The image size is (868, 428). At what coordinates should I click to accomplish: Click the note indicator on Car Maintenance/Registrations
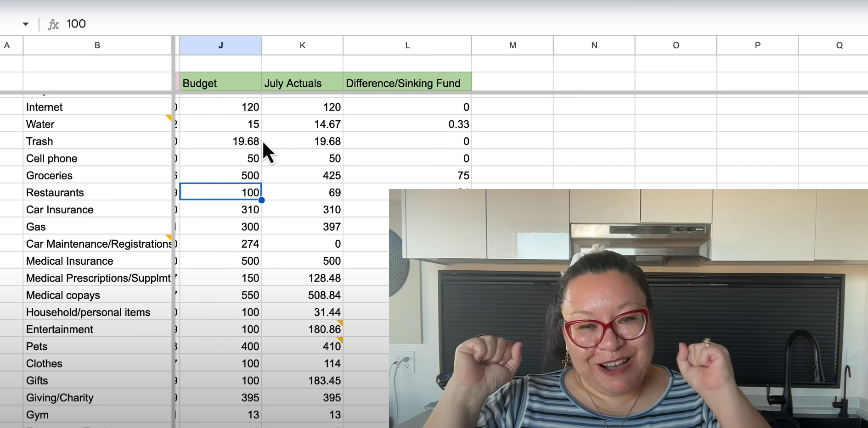coord(169,238)
